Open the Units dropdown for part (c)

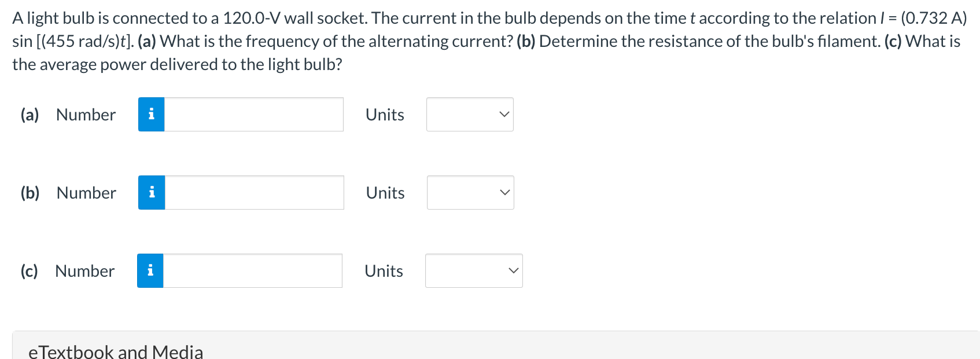coord(473,270)
